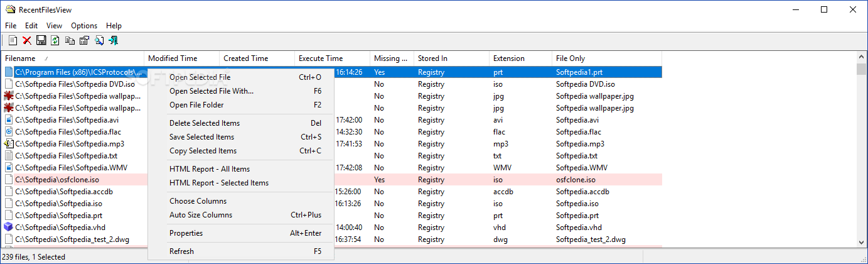
Task: Sort by Extension column header
Action: click(521, 58)
